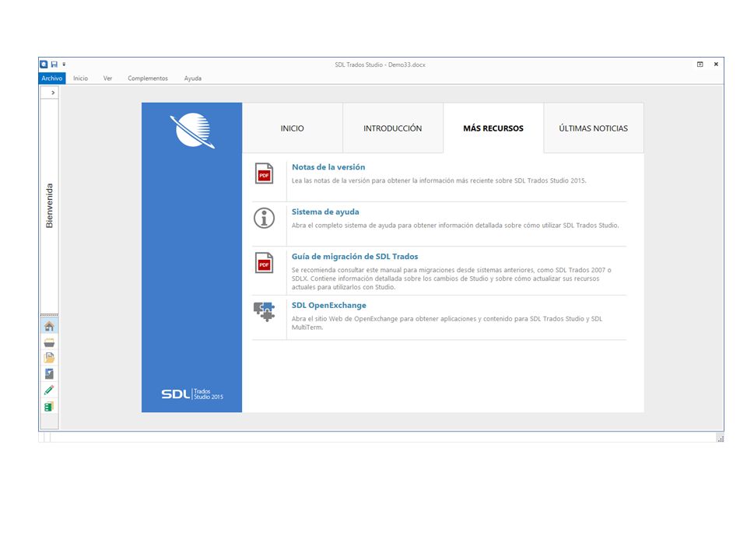747x560 pixels.
Task: Expand the navigation pane with the chevron
Action: (53, 93)
